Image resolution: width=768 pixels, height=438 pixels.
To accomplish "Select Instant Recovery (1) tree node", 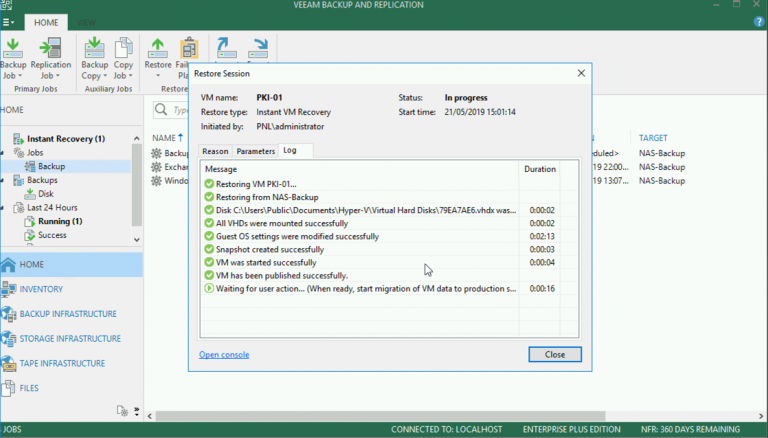I will pyautogui.click(x=66, y=139).
